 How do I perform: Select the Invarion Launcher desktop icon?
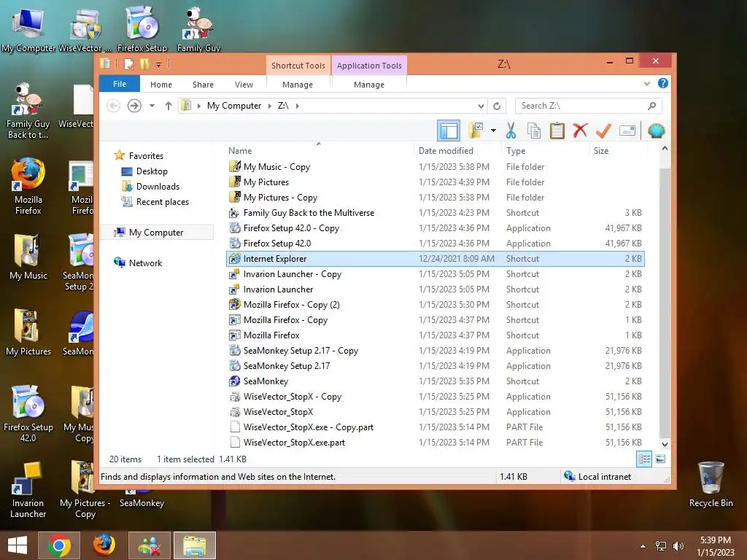pyautogui.click(x=28, y=489)
